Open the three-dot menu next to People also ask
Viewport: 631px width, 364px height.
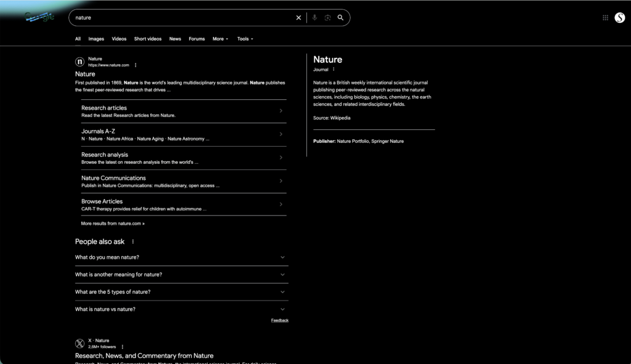(x=132, y=241)
